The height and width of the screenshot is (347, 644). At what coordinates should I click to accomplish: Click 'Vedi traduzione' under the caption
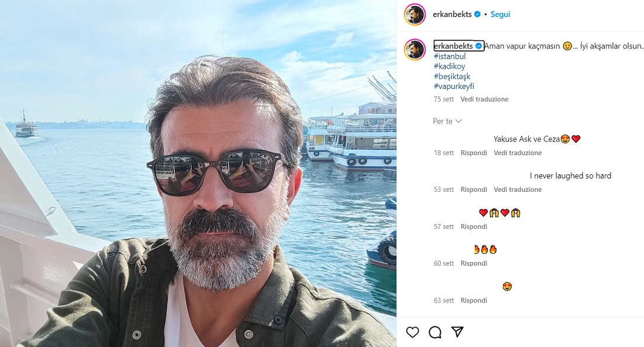pos(485,99)
